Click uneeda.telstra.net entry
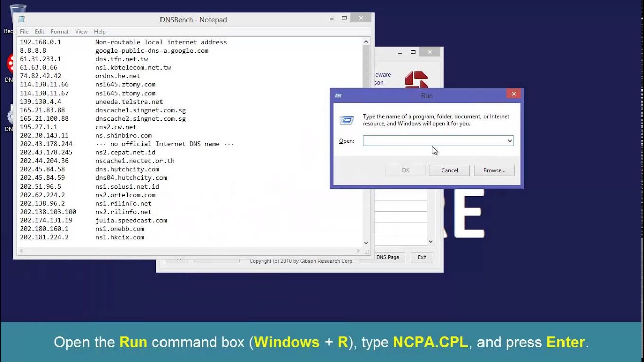 (129, 102)
